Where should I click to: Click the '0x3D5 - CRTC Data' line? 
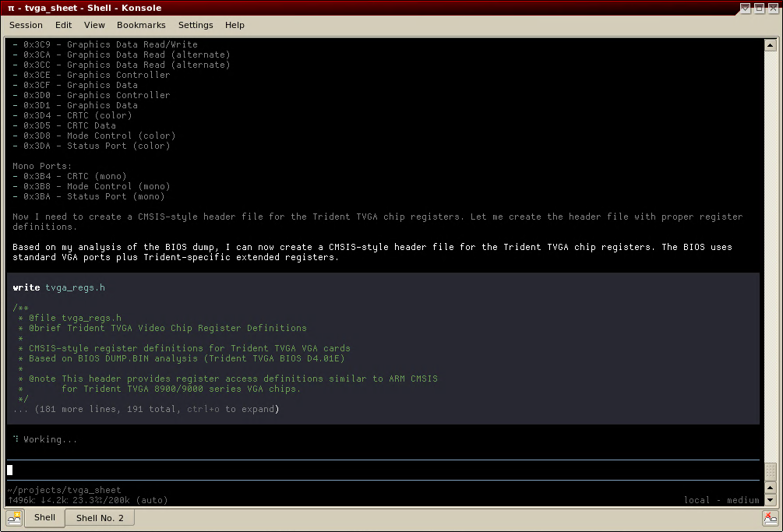[64, 125]
